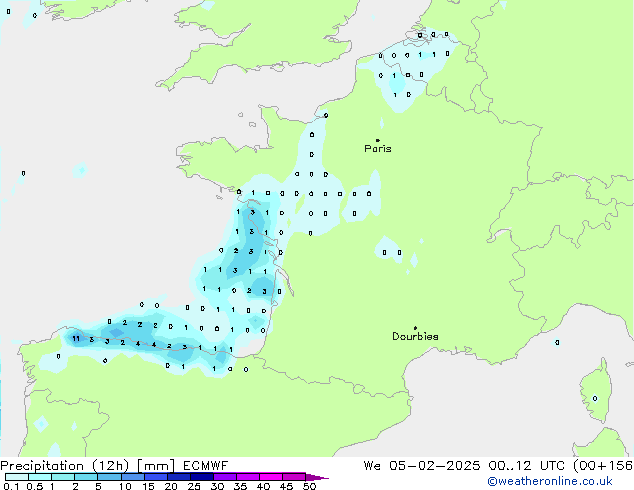Click the 0 value on Corsica island
Screen dimensions: 634x490
coord(595,399)
